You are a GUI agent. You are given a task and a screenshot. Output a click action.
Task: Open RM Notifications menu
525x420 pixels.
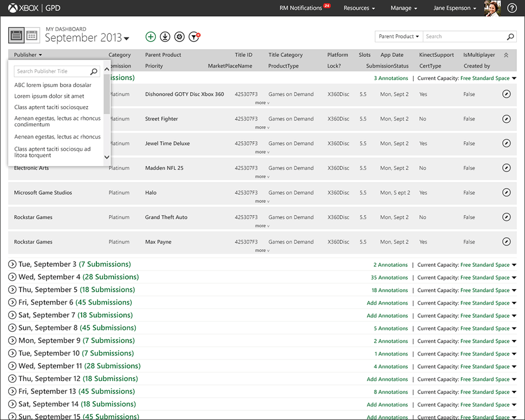(x=305, y=8)
